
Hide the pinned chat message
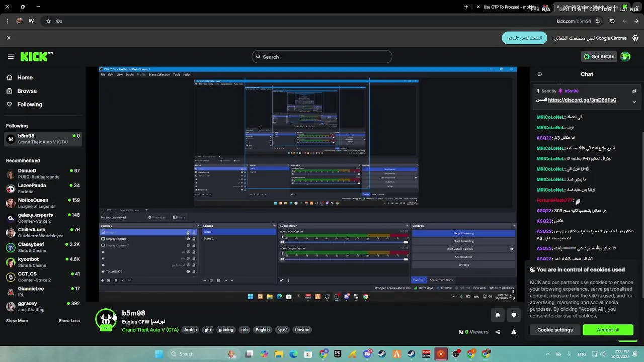pos(634,91)
